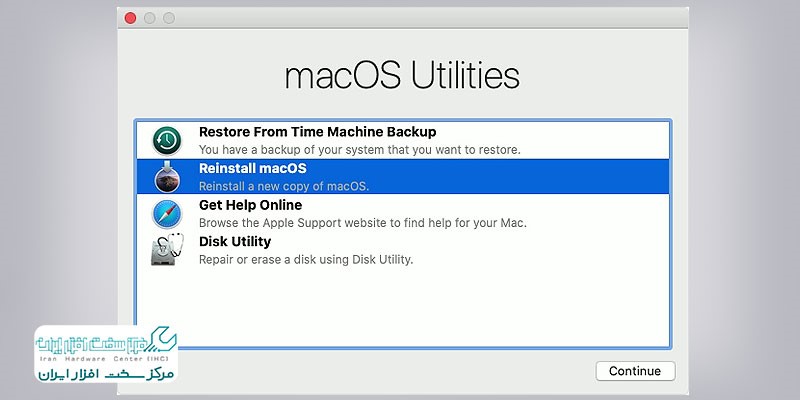Click "Browse the Apple Support website" description
The width and height of the screenshot is (800, 400).
363,223
